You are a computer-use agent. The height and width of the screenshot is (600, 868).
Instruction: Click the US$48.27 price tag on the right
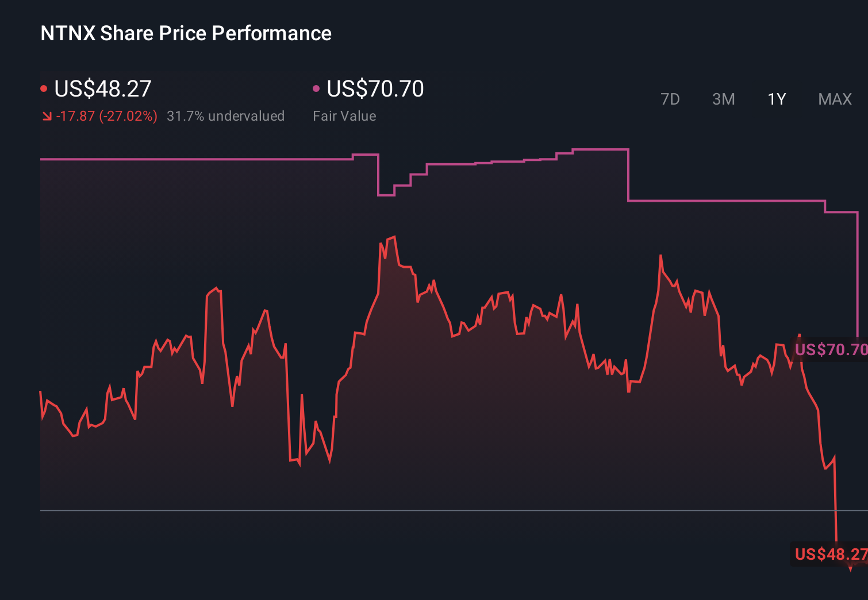click(x=828, y=554)
